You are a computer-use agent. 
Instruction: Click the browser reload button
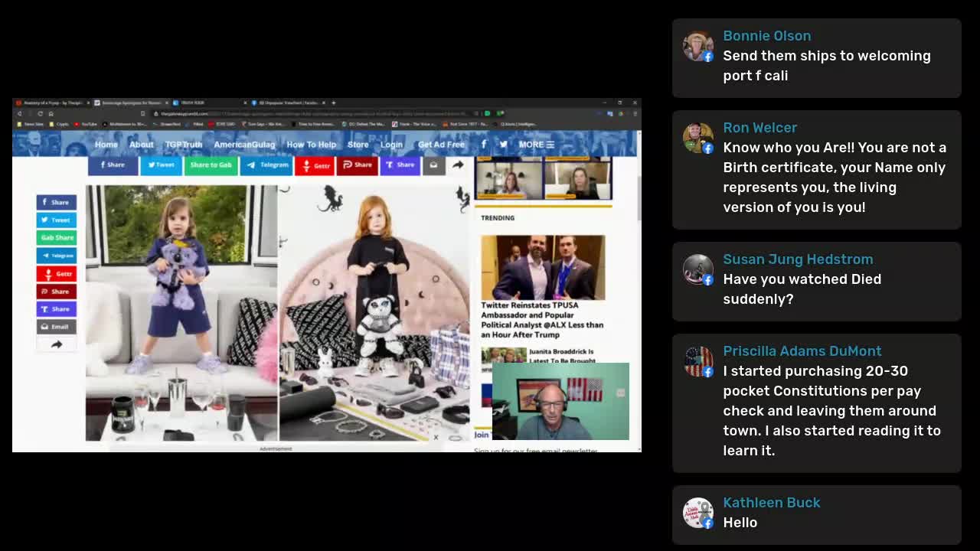click(x=40, y=113)
